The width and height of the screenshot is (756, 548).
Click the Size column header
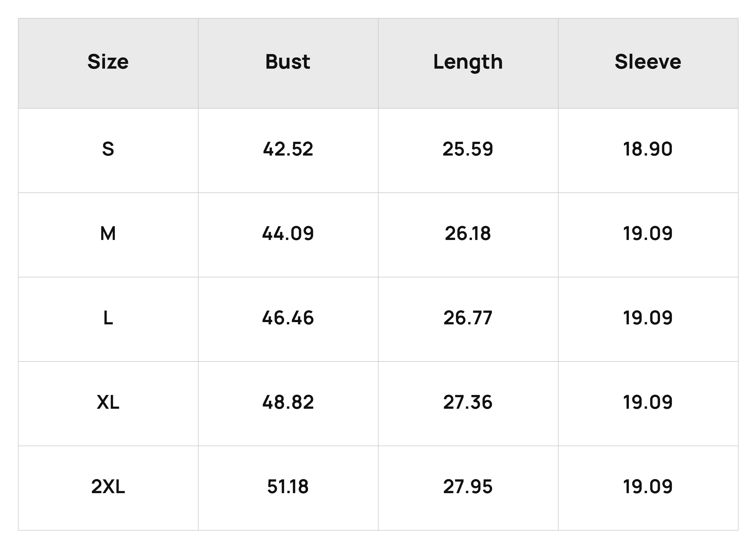tap(108, 62)
